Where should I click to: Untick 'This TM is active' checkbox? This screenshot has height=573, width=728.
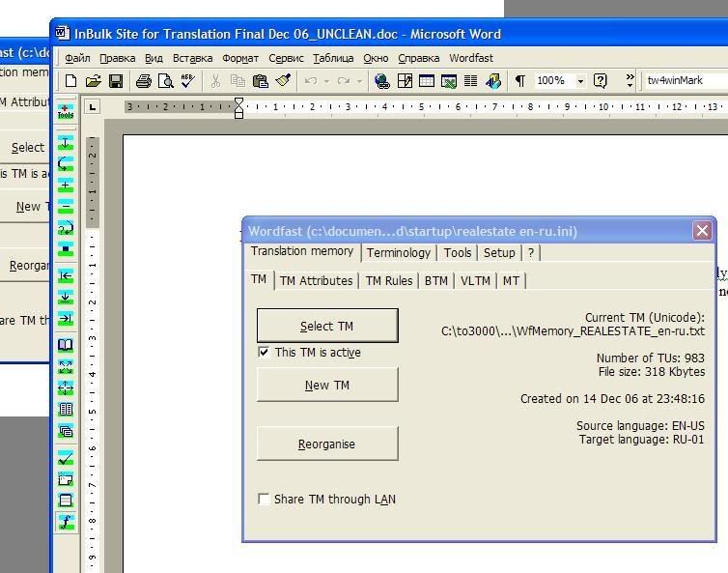click(x=264, y=353)
